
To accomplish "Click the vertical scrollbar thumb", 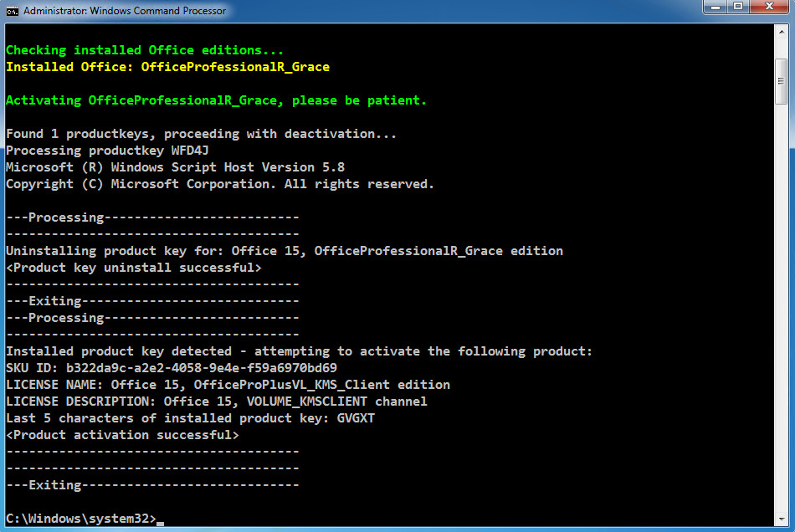I will tap(782, 82).
